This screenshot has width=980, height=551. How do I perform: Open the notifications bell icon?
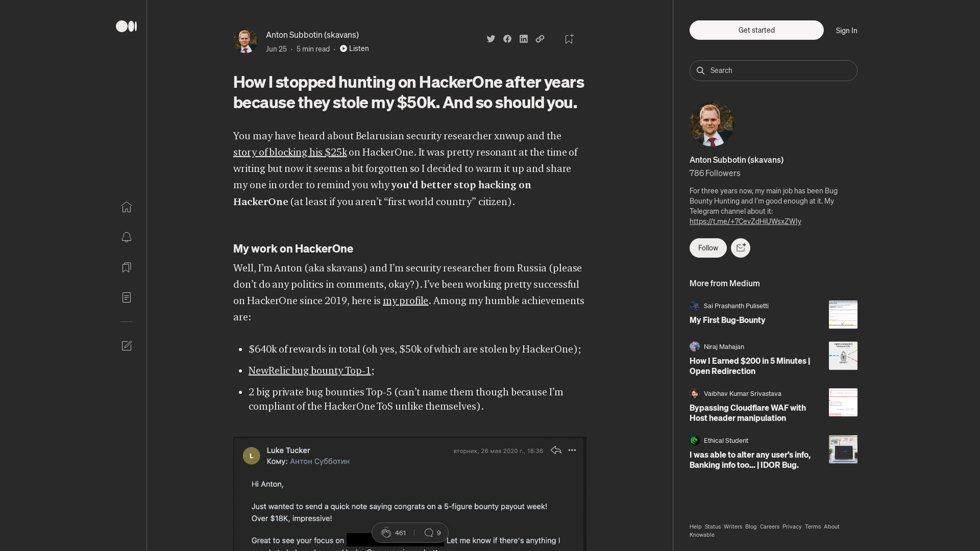click(x=127, y=238)
